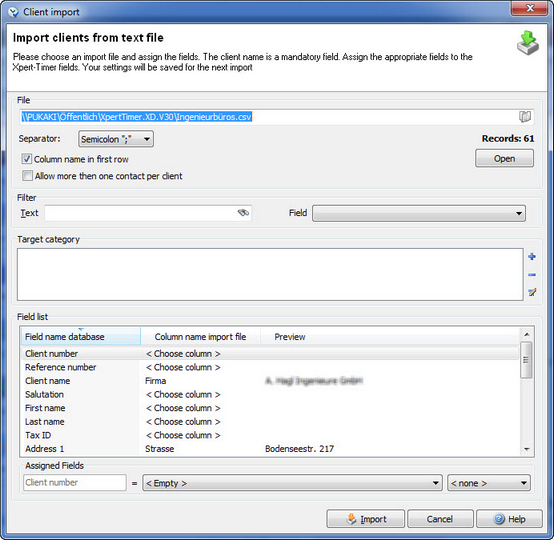
Task: Click the 'Preview' column header
Action: point(390,336)
